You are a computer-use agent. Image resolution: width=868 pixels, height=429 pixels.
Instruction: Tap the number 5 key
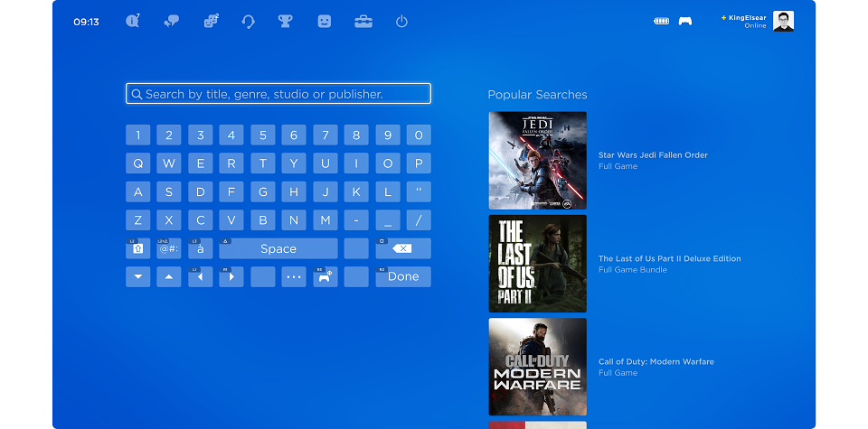pyautogui.click(x=263, y=135)
